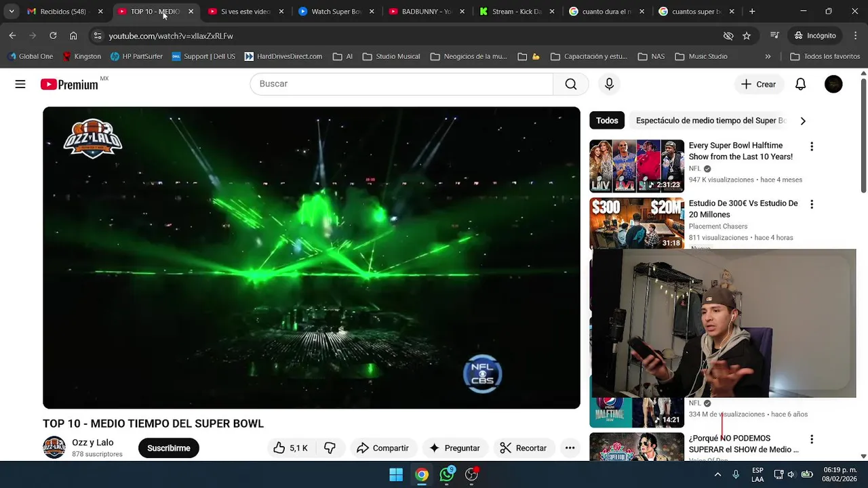Click the Every Super Bowl Halftime Show title
Viewport: 868px width, 488px height.
pos(741,151)
